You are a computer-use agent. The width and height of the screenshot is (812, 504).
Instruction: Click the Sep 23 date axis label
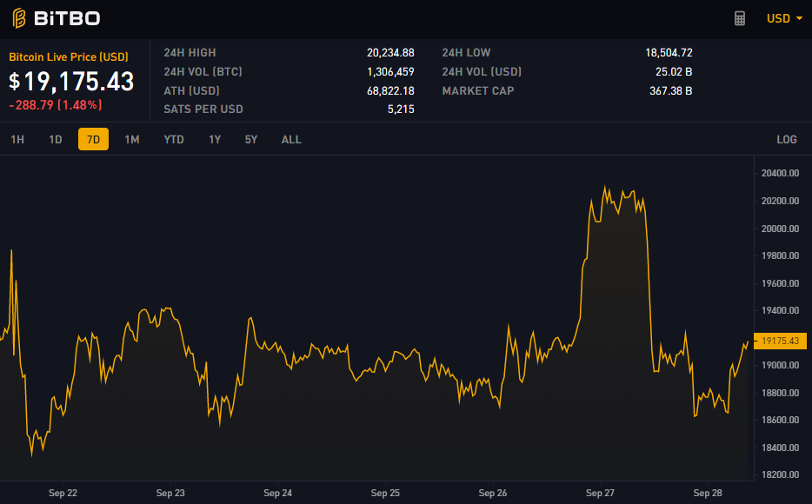pyautogui.click(x=170, y=493)
